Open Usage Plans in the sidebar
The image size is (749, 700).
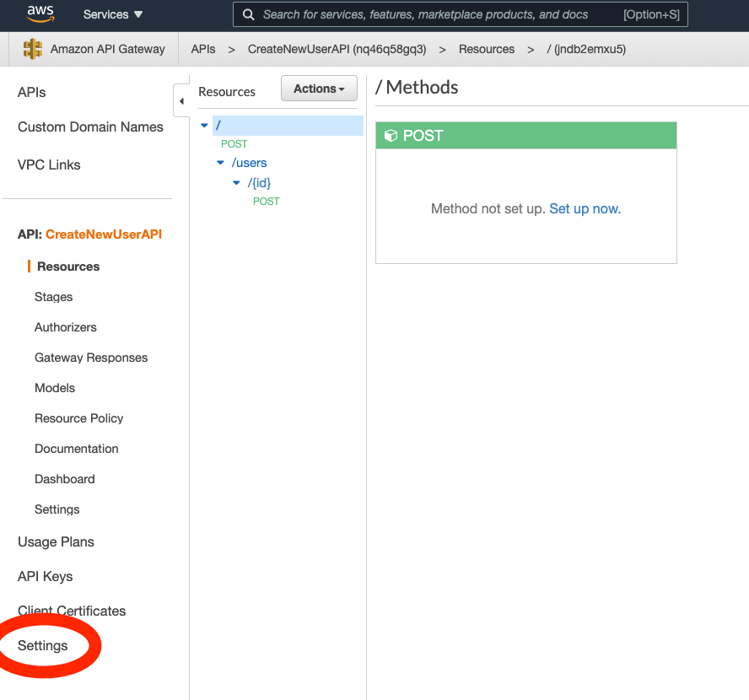(x=56, y=542)
